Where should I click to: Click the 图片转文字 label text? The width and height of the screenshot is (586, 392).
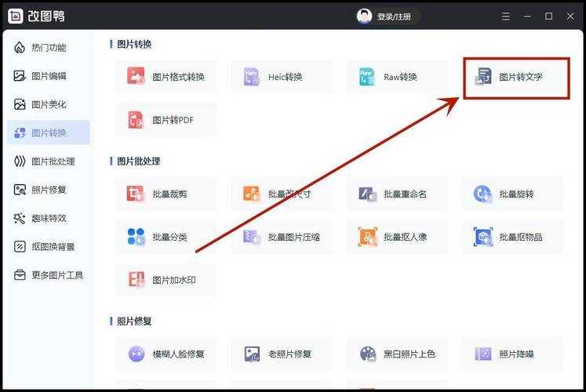click(x=521, y=77)
